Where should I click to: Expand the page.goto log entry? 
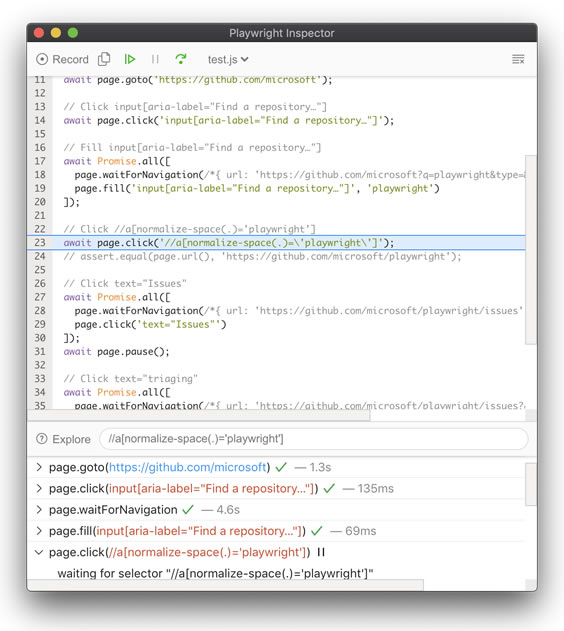coord(39,467)
